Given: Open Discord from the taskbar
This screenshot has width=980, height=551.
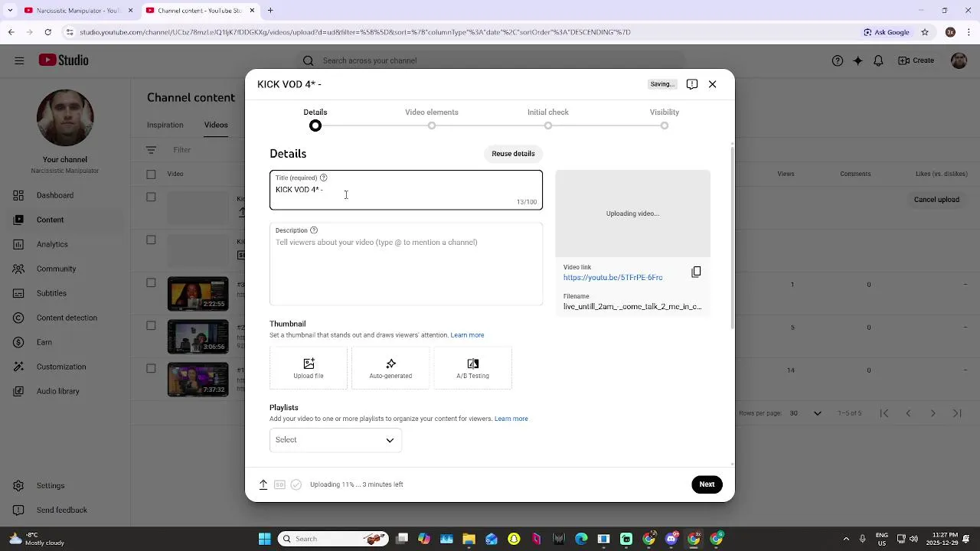Looking at the screenshot, I should pyautogui.click(x=671, y=539).
